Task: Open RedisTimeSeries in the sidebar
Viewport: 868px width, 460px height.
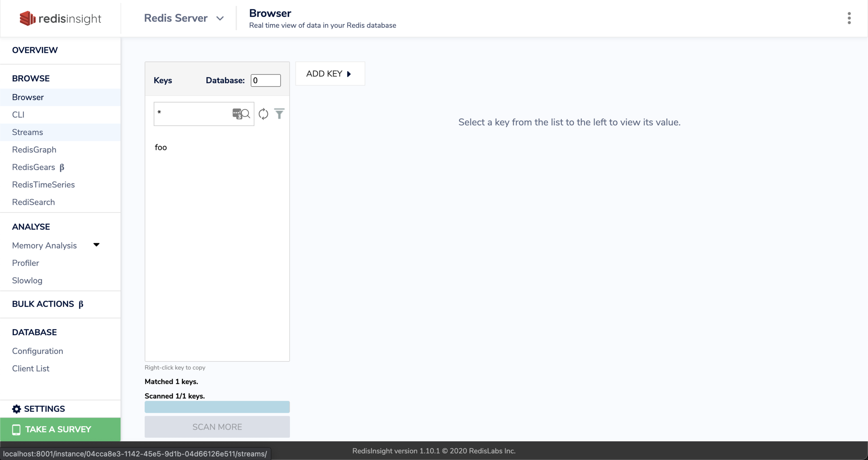Action: (x=43, y=185)
